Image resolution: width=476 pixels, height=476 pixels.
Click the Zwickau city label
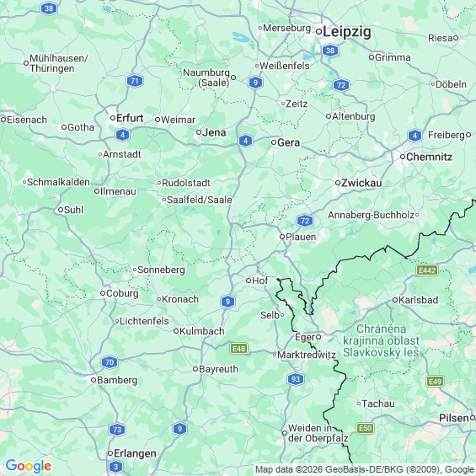(361, 183)
